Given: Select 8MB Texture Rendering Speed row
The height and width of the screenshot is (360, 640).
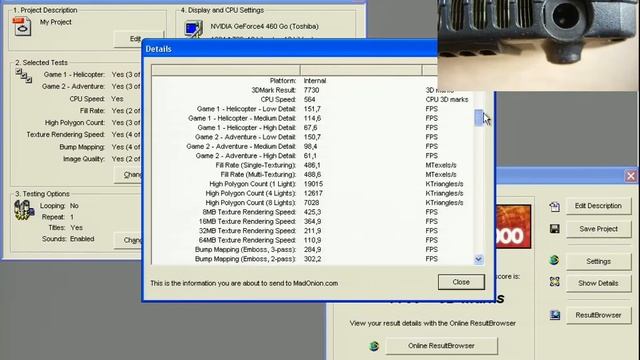Looking at the screenshot, I should click(x=312, y=212).
